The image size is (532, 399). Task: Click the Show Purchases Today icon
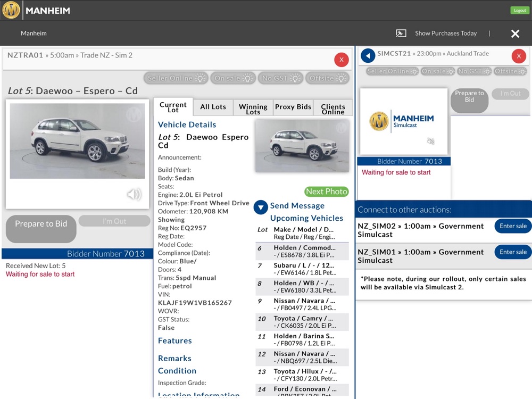[x=401, y=33]
